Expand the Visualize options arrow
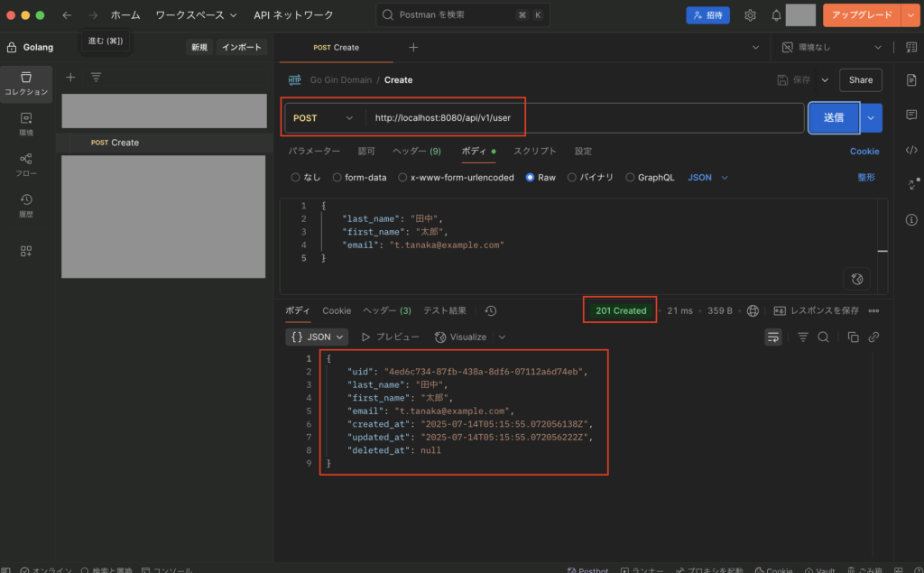This screenshot has width=924, height=573. (x=502, y=337)
